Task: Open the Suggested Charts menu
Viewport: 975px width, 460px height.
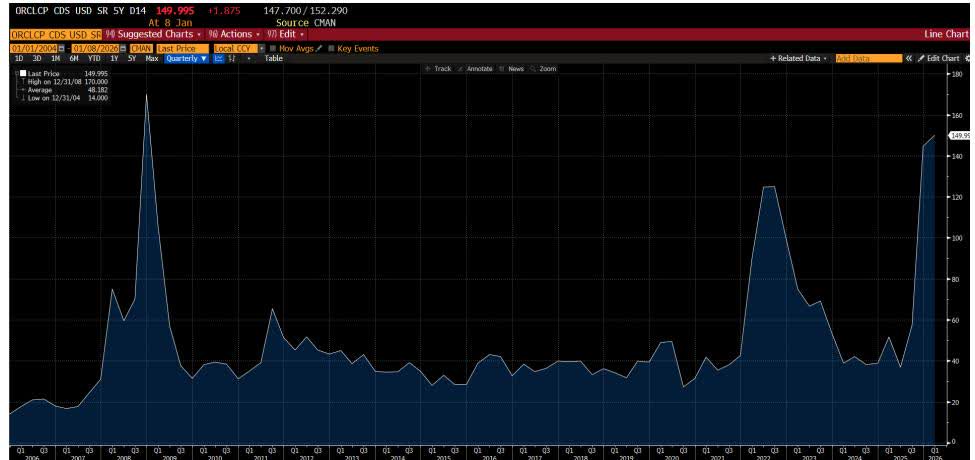Action: pos(153,34)
